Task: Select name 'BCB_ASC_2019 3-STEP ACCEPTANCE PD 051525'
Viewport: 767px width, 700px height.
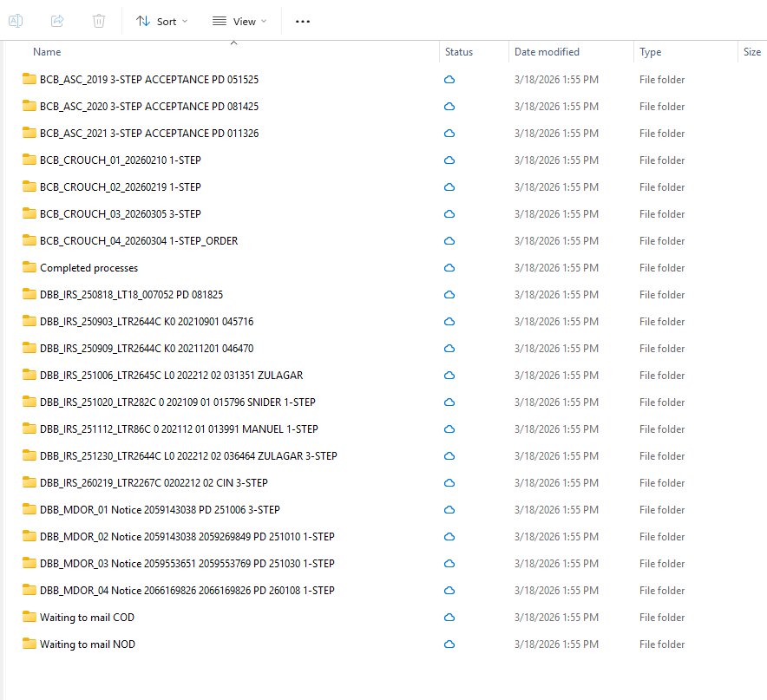Action: pyautogui.click(x=149, y=79)
